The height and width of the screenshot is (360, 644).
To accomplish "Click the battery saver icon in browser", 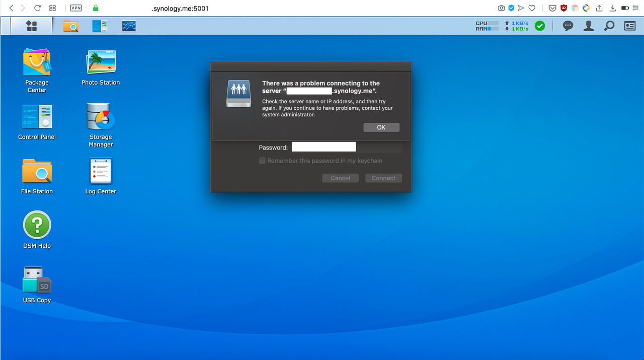I will (625, 8).
